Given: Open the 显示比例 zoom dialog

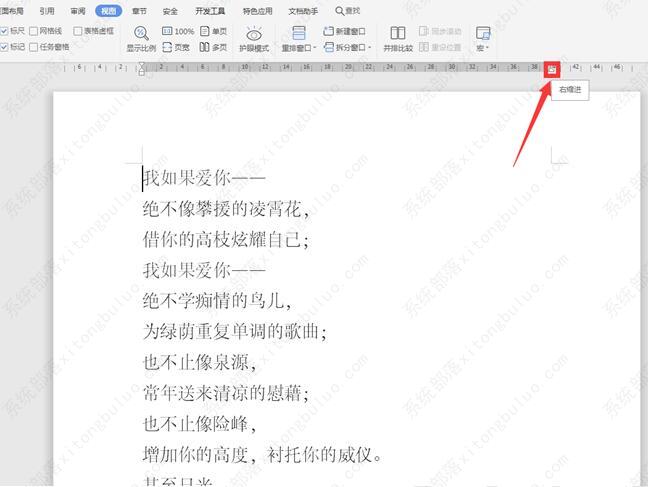Looking at the screenshot, I should [x=141, y=39].
